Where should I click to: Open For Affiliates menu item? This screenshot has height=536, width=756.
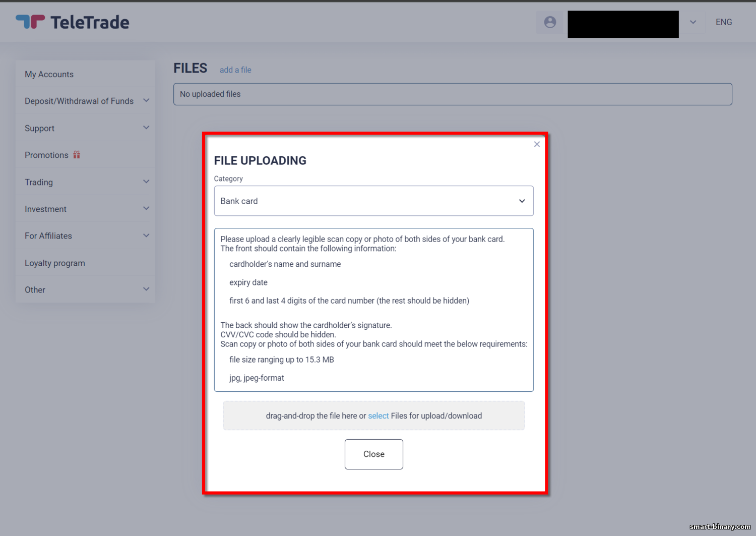48,235
